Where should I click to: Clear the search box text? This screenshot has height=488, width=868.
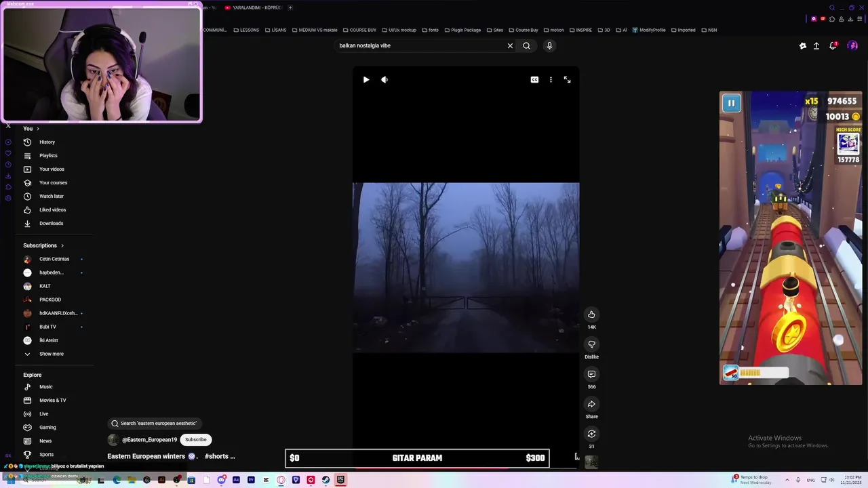pos(510,45)
